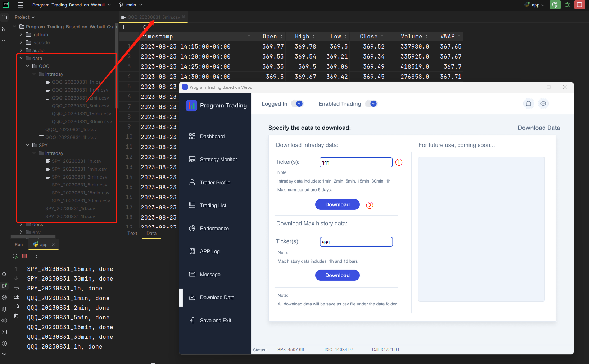Click the 'For future use' empty panel box

(481, 229)
